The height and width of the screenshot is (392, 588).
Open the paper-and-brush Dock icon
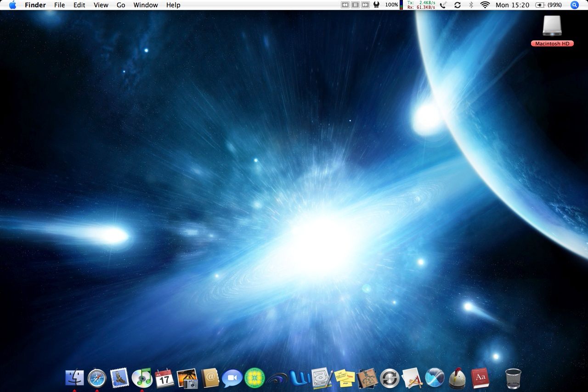click(x=412, y=378)
